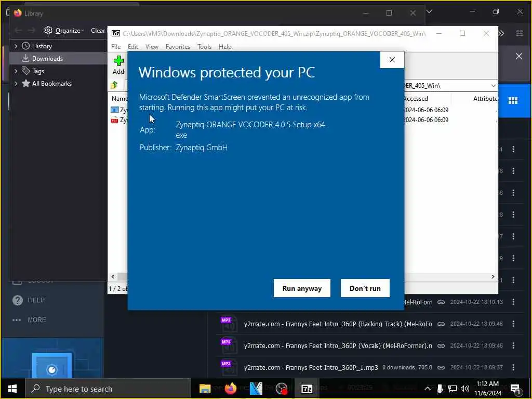
Task: Select the exe file icon in 7-Zip list
Action: click(x=115, y=110)
